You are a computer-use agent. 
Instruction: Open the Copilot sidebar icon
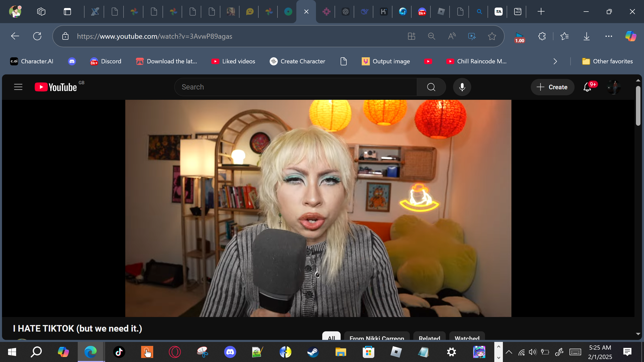coord(631,36)
